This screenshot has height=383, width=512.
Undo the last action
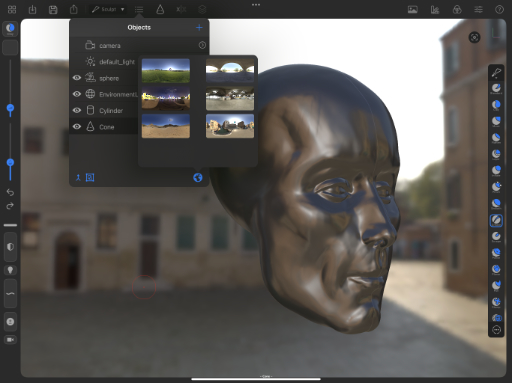(10, 192)
